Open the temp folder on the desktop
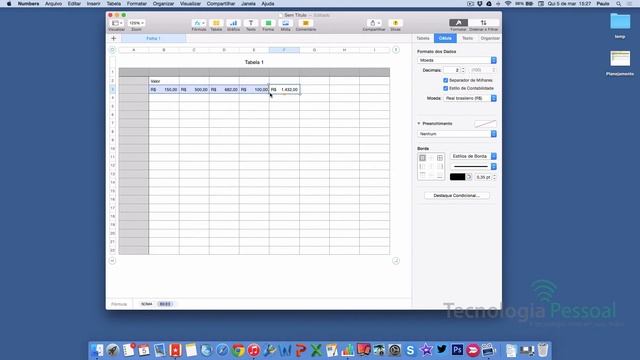 pyautogui.click(x=620, y=21)
